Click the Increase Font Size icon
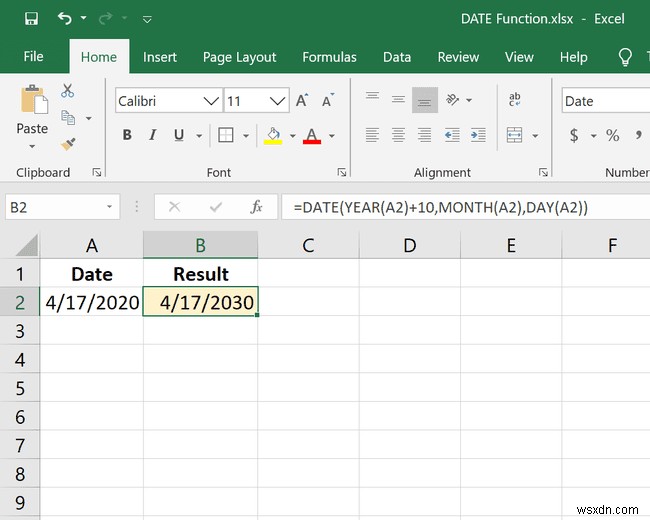Viewport: 650px width, 520px height. 302,100
